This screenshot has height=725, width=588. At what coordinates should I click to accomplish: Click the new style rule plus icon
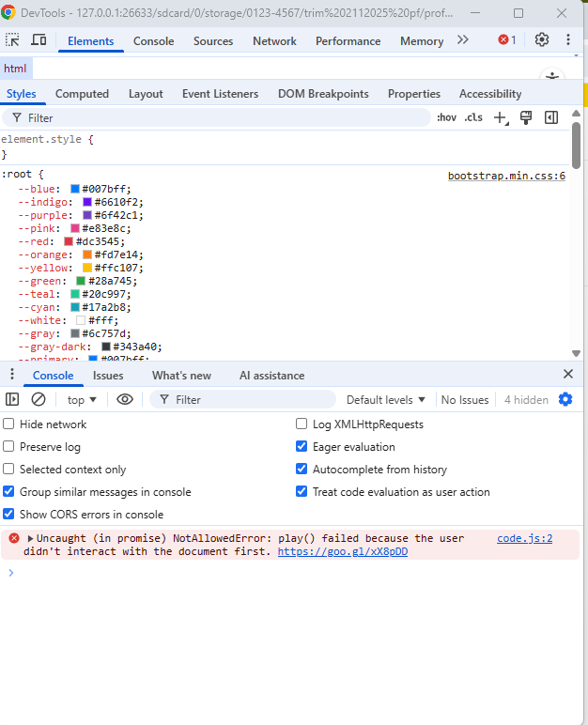[x=500, y=117]
